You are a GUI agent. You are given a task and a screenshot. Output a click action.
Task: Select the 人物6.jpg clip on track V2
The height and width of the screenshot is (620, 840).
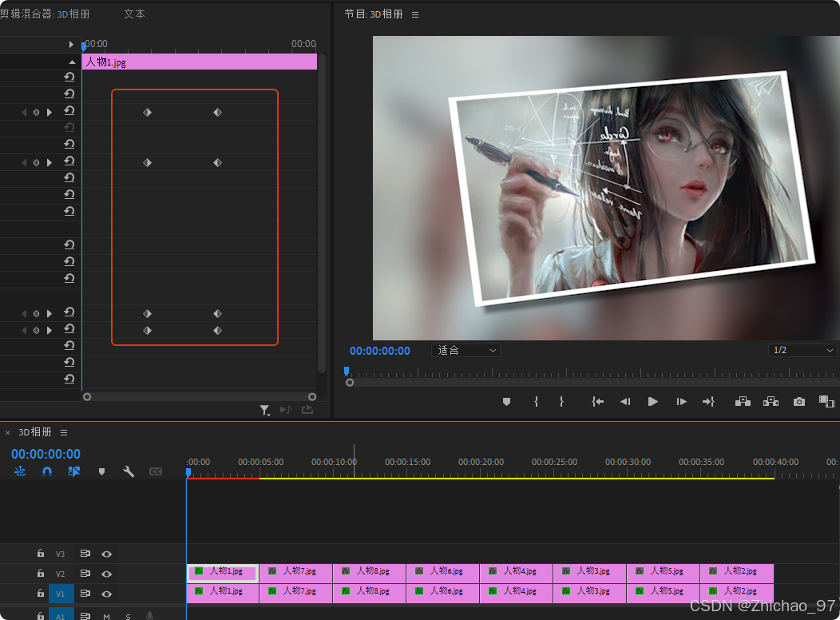[443, 574]
